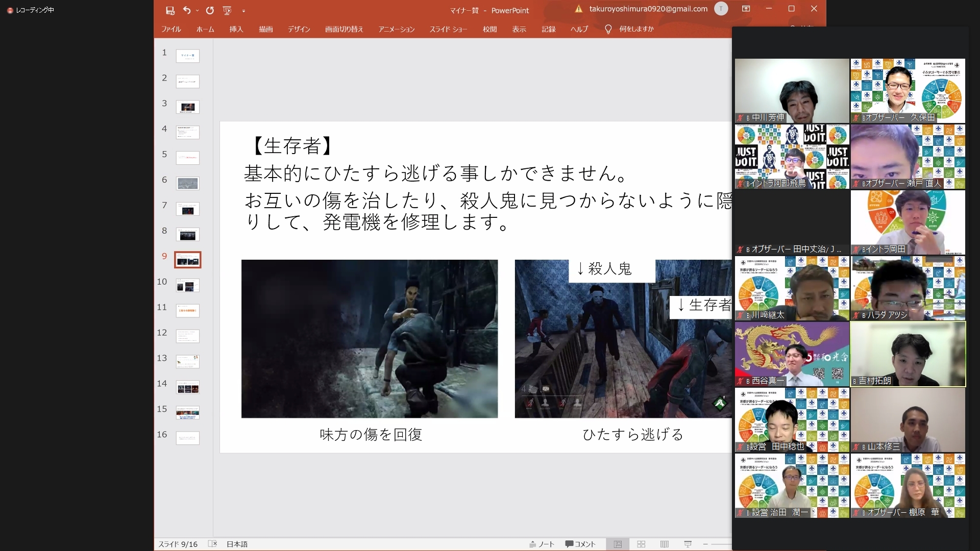The width and height of the screenshot is (980, 551).
Task: Select slide 7 thumbnail
Action: pos(188,209)
